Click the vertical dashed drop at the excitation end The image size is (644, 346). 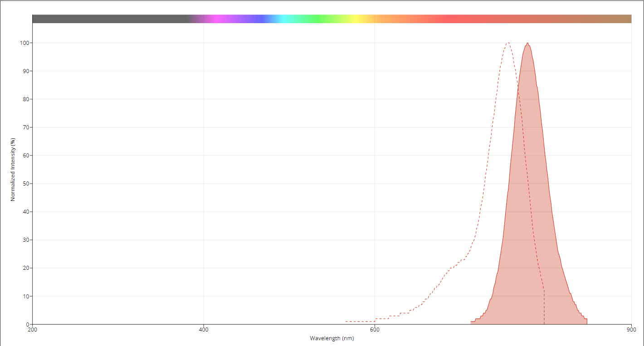coord(544,308)
